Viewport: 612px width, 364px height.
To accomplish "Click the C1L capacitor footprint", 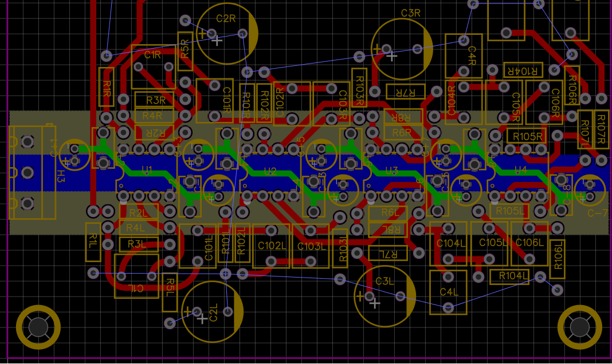I will [136, 276].
